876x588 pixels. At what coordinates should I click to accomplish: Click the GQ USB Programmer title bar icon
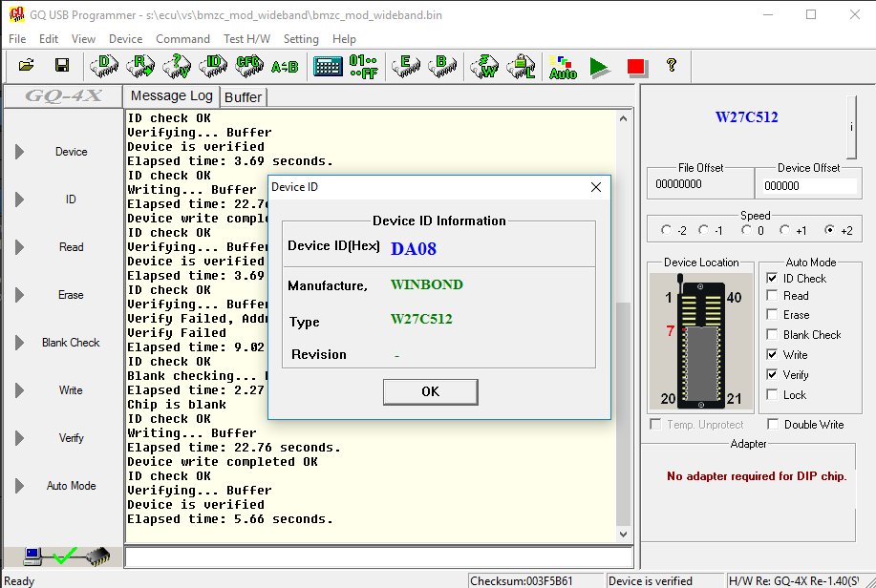pos(17,14)
